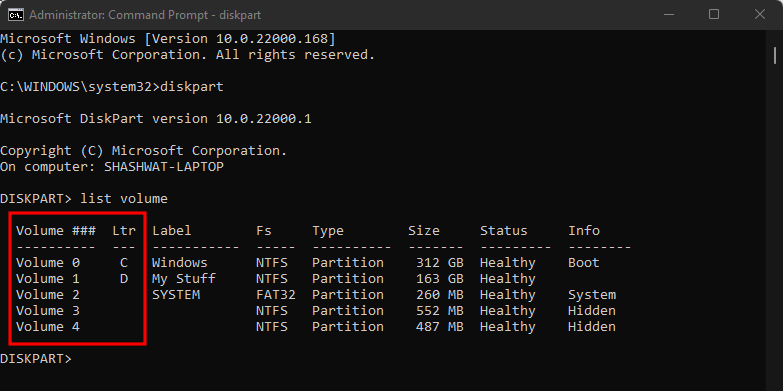This screenshot has height=391, width=783.
Task: Close the diskpart Command Prompt window
Action: tap(760, 14)
